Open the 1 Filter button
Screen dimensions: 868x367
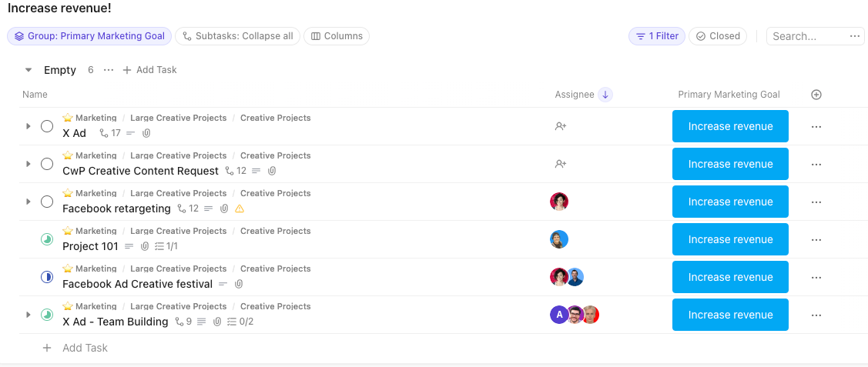tap(657, 36)
